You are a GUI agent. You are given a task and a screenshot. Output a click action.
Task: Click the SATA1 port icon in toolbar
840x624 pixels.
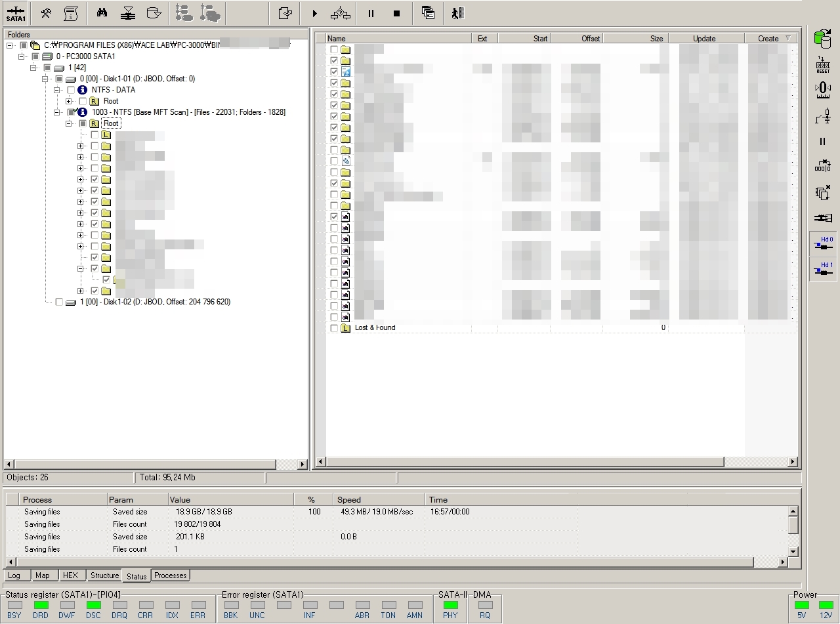click(16, 13)
